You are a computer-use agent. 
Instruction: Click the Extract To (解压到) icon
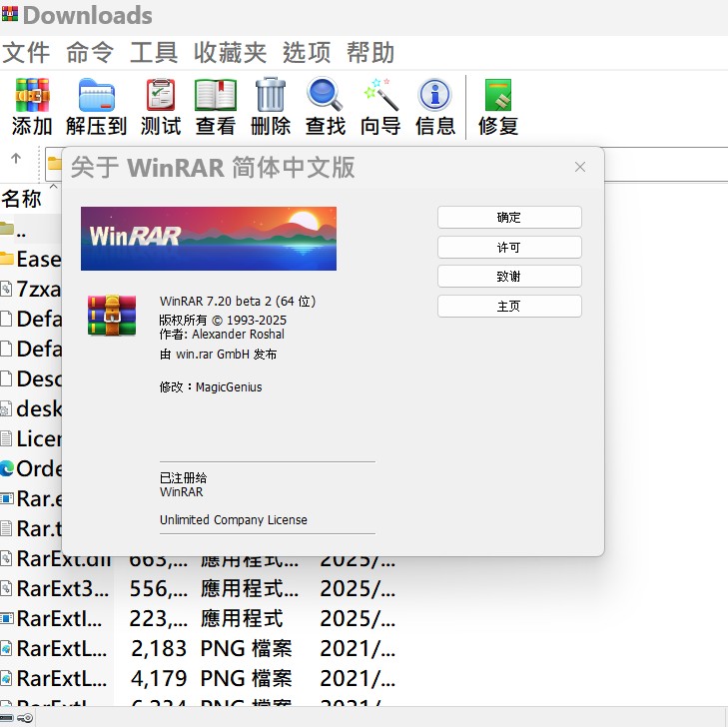[x=97, y=96]
